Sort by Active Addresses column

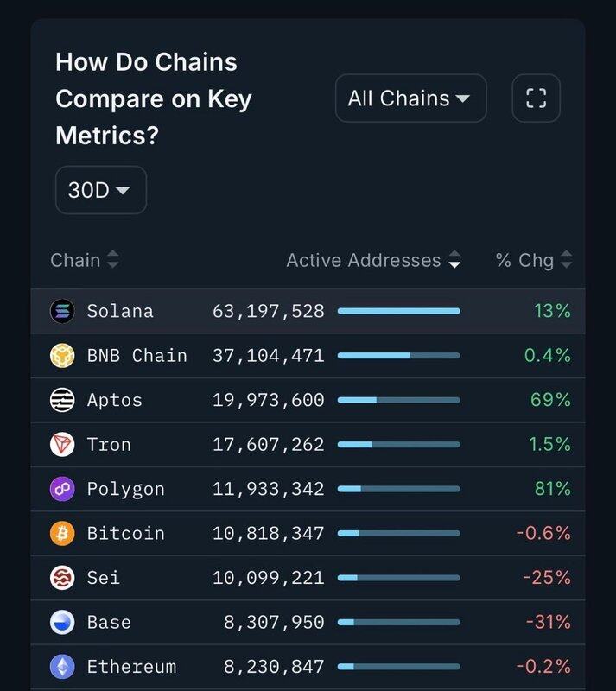(373, 260)
